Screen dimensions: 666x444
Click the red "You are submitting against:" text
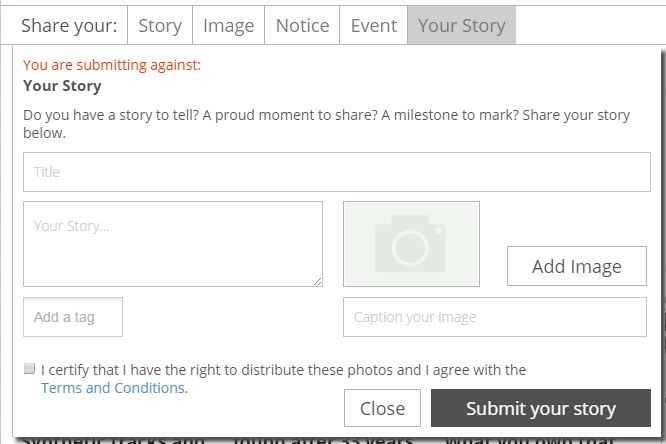pos(112,66)
